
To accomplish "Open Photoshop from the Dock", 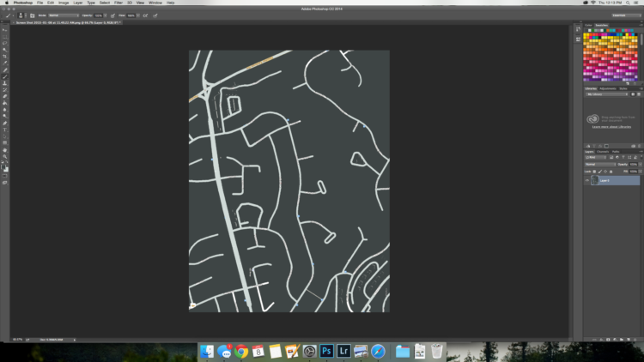I will coord(326,351).
